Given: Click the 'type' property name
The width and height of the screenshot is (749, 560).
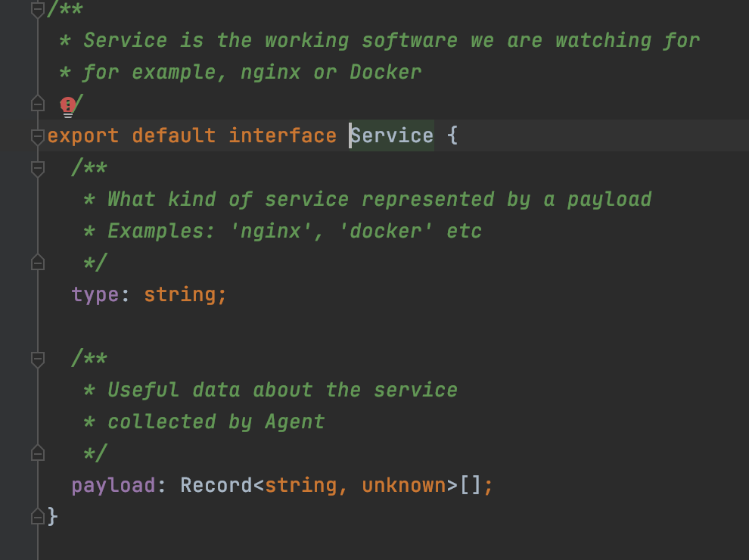Looking at the screenshot, I should pyautogui.click(x=95, y=295).
